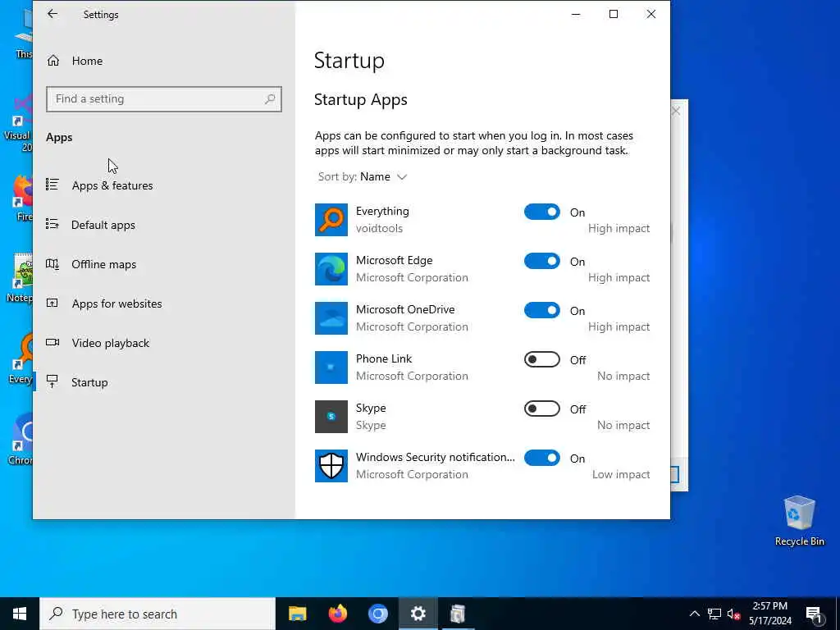Image resolution: width=840 pixels, height=630 pixels.
Task: Open the Windows Start menu
Action: (x=20, y=614)
